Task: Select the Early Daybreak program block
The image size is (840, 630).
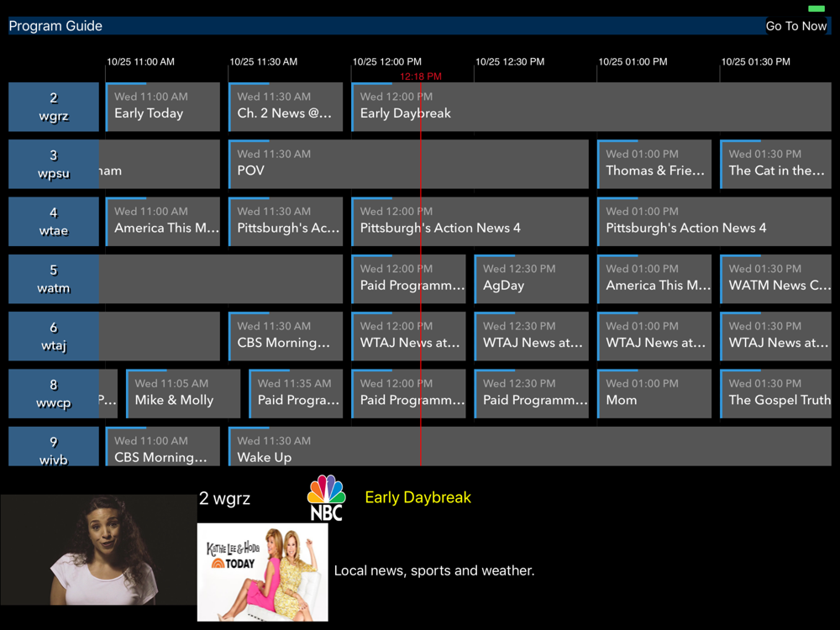Action: [x=591, y=107]
